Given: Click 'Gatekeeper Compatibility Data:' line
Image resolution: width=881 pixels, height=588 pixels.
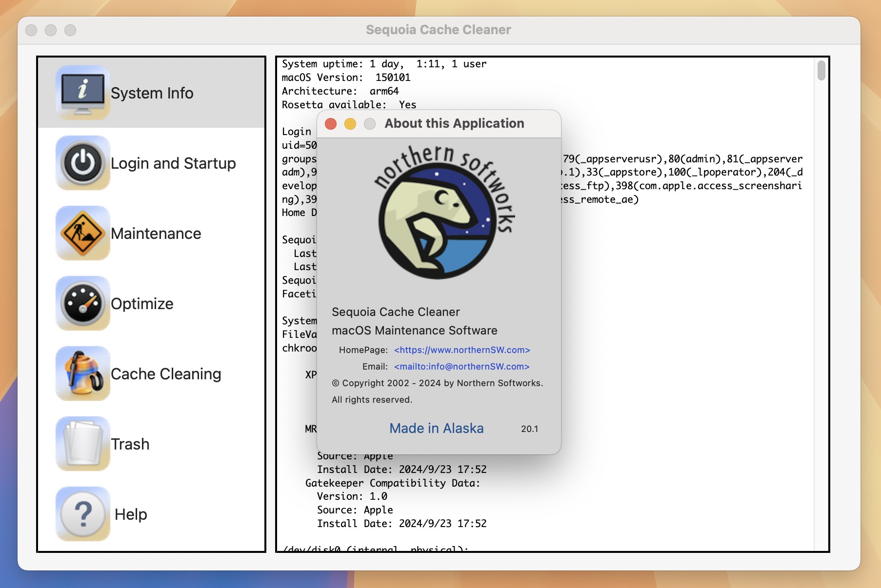Looking at the screenshot, I should [393, 483].
